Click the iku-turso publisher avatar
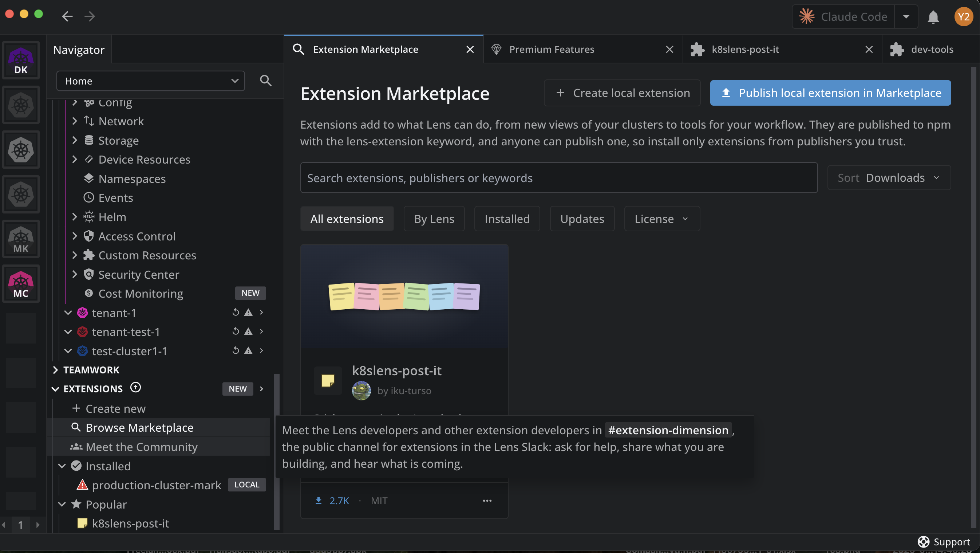This screenshot has height=553, width=980. (x=361, y=391)
